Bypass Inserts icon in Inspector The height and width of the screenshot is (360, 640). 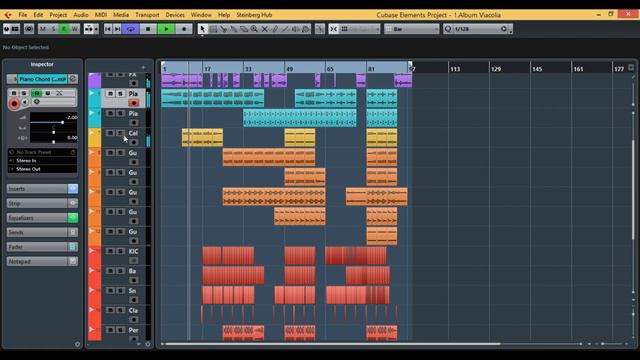pyautogui.click(x=73, y=189)
